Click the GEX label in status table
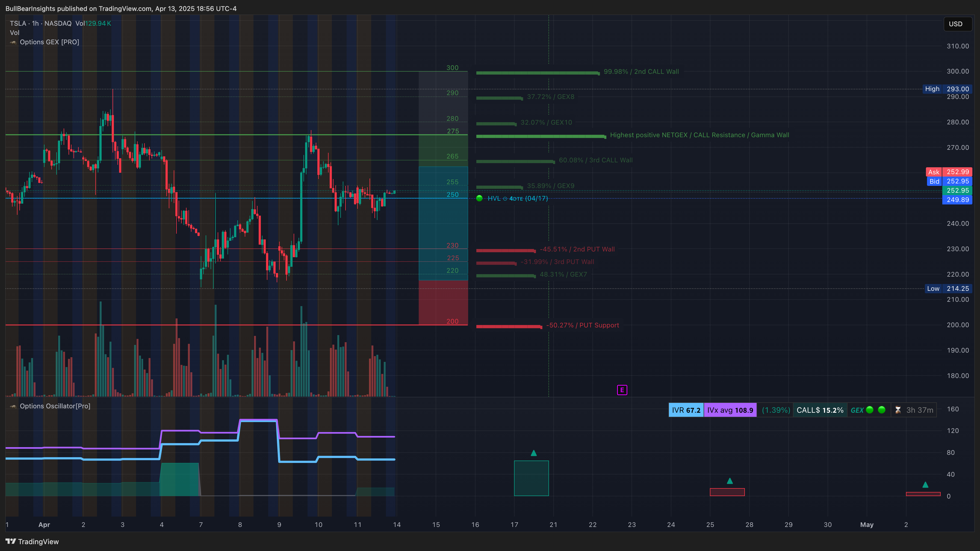 (x=857, y=410)
